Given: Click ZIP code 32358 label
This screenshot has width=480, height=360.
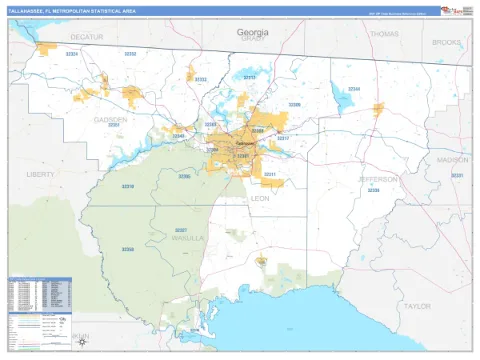Looking at the screenshot, I should tap(128, 249).
